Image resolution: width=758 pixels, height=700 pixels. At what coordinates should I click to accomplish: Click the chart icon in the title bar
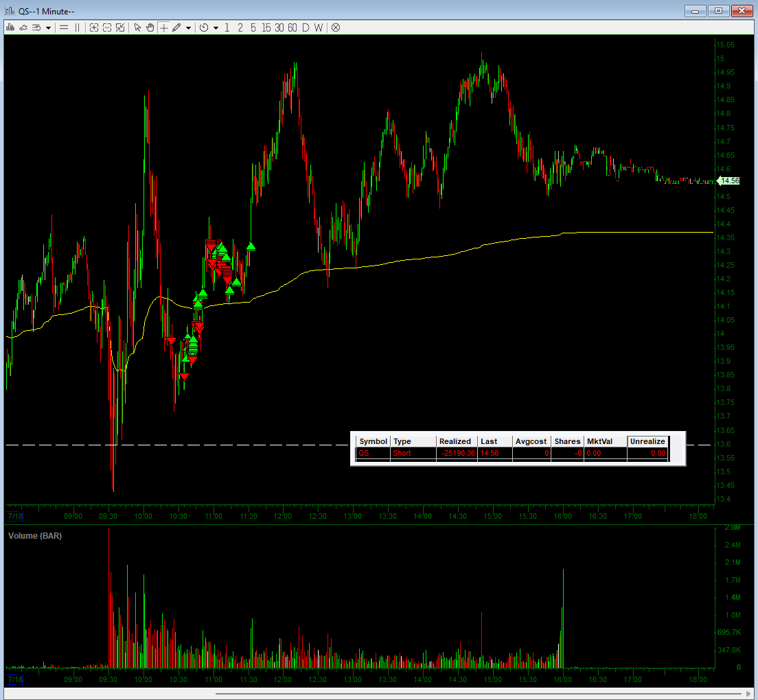pos(10,10)
